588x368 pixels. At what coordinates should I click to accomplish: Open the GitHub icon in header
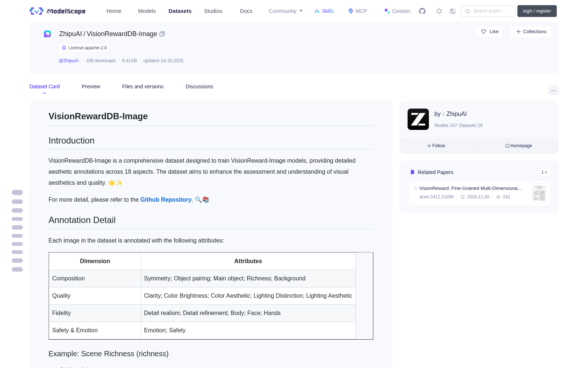[422, 11]
